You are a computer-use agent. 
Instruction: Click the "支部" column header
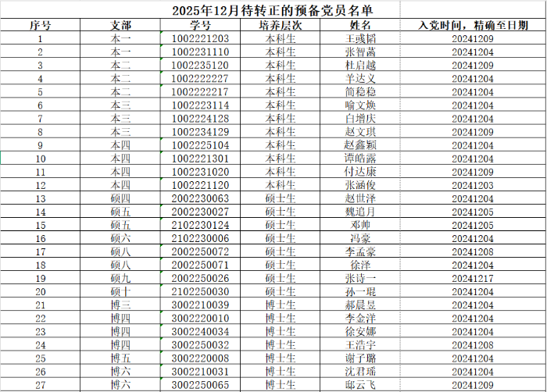pyautogui.click(x=120, y=25)
